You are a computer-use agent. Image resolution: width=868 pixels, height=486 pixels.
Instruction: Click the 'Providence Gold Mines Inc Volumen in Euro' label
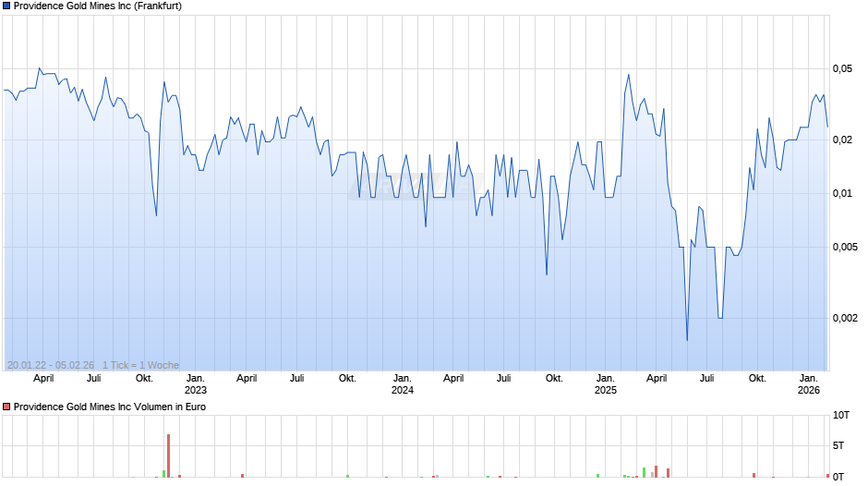point(110,407)
